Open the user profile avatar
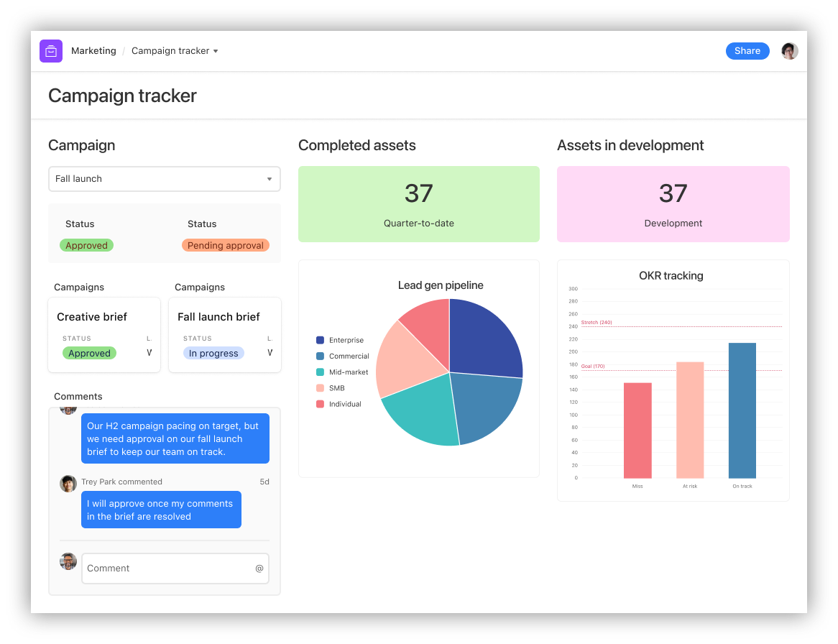Viewport: 838px width, 644px height. coord(789,51)
